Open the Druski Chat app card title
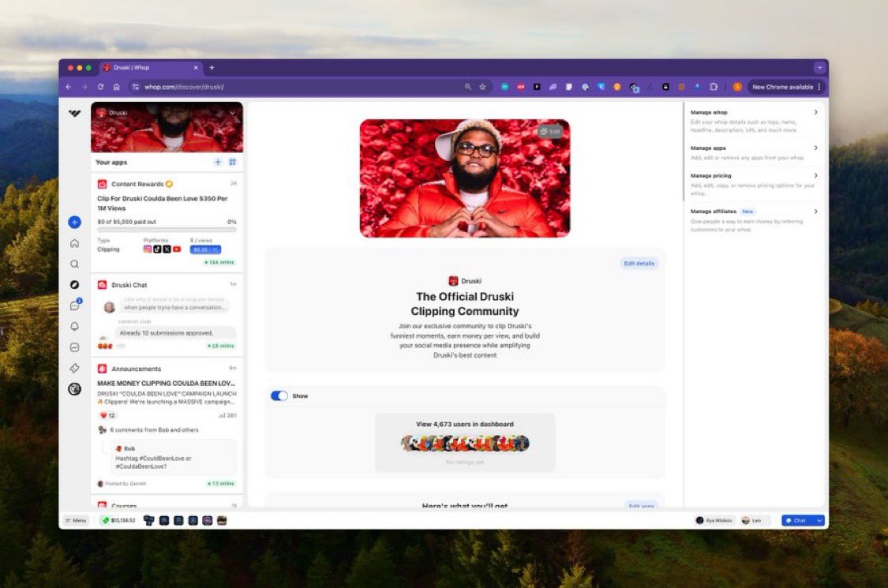The width and height of the screenshot is (888, 588). click(x=129, y=285)
